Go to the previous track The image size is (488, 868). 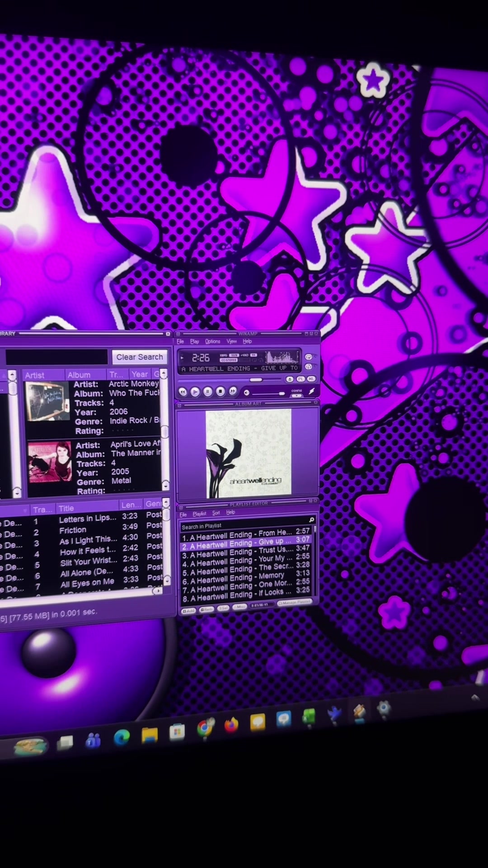(183, 392)
